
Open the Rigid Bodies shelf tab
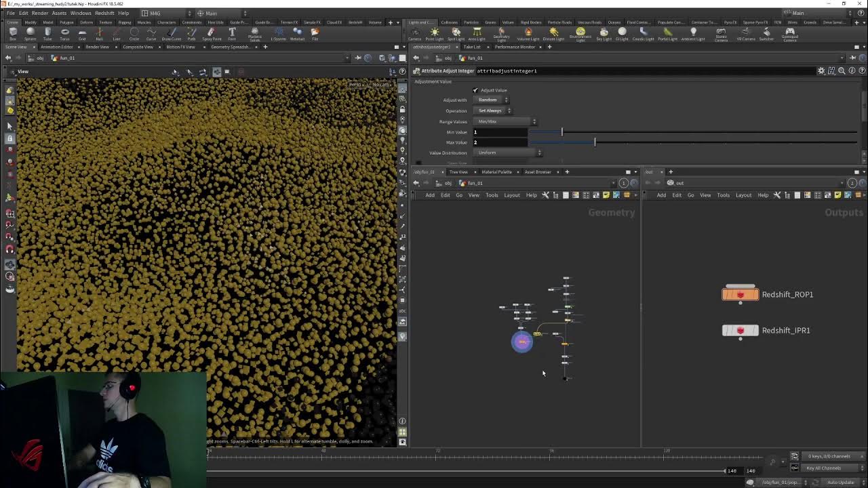[530, 22]
